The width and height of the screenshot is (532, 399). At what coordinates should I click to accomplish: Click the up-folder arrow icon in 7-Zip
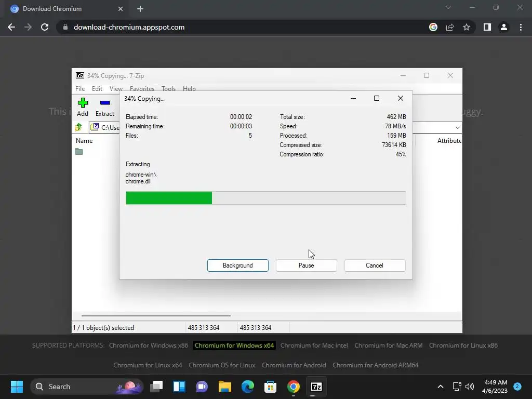coord(78,127)
